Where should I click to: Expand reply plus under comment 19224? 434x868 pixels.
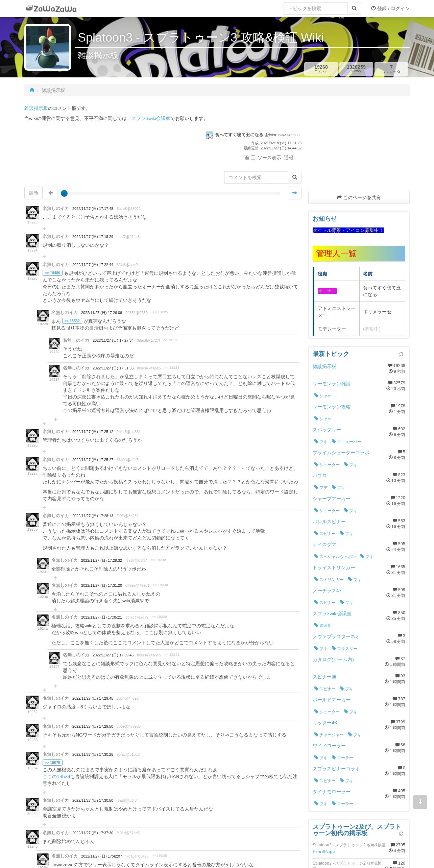tap(44, 256)
